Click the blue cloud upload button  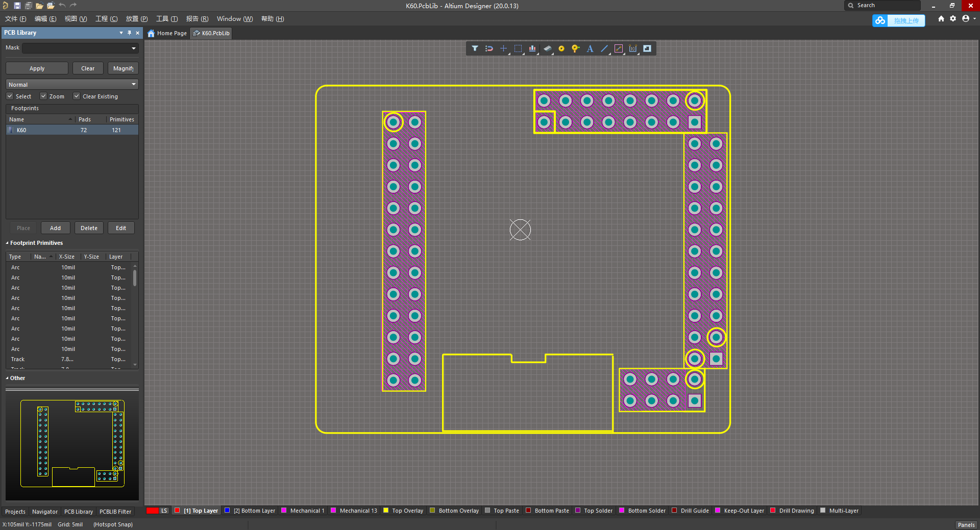tap(898, 20)
